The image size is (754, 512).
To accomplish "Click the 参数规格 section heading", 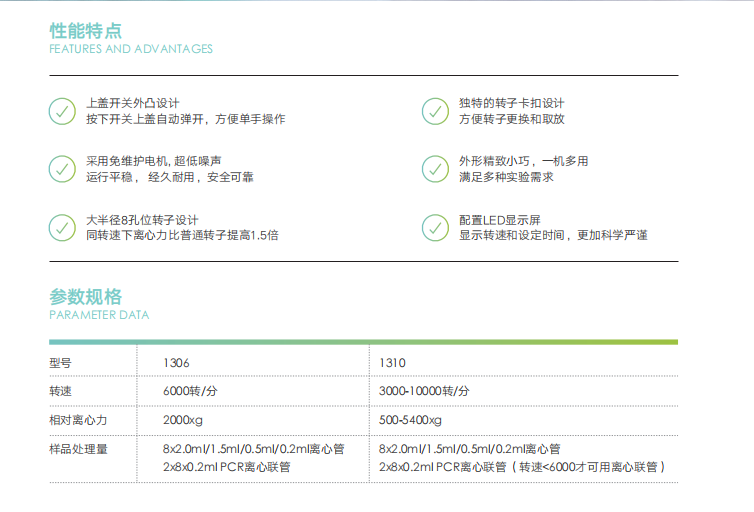I will [85, 296].
